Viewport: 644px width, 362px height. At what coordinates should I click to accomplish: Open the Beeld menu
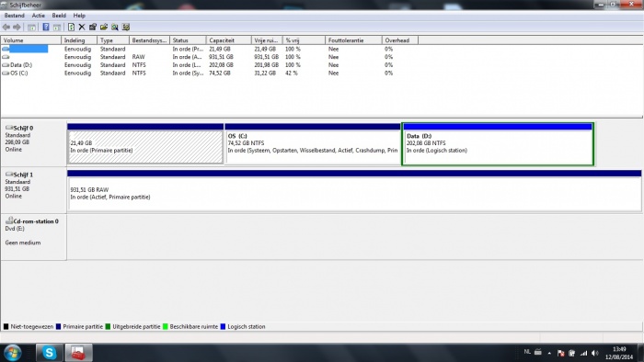(59, 16)
